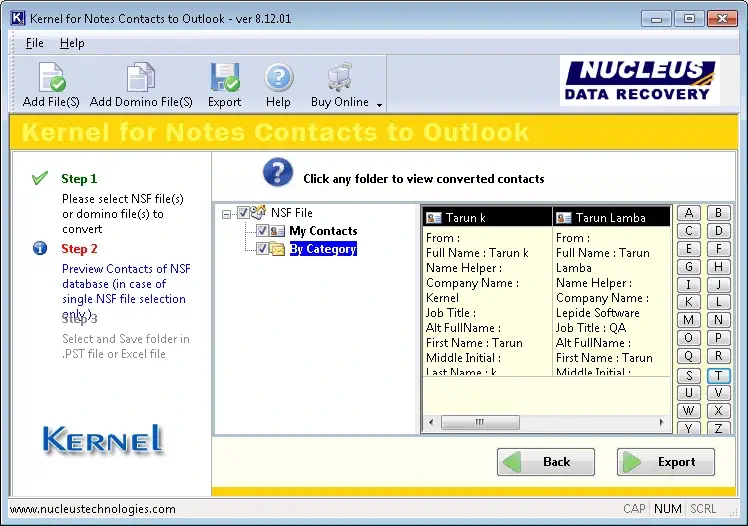Screen dimensions: 748x526
Task: Toggle the NSF File checkbox
Action: click(243, 213)
